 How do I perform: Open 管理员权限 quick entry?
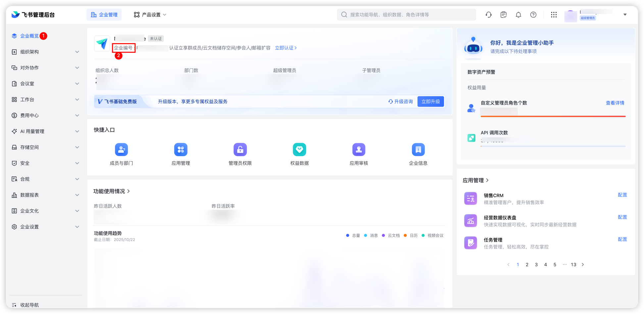(240, 154)
